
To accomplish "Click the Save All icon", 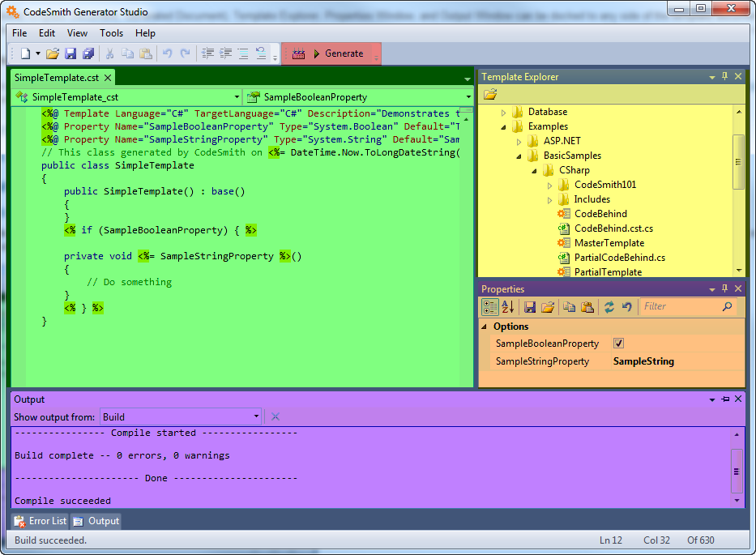I will [88, 53].
